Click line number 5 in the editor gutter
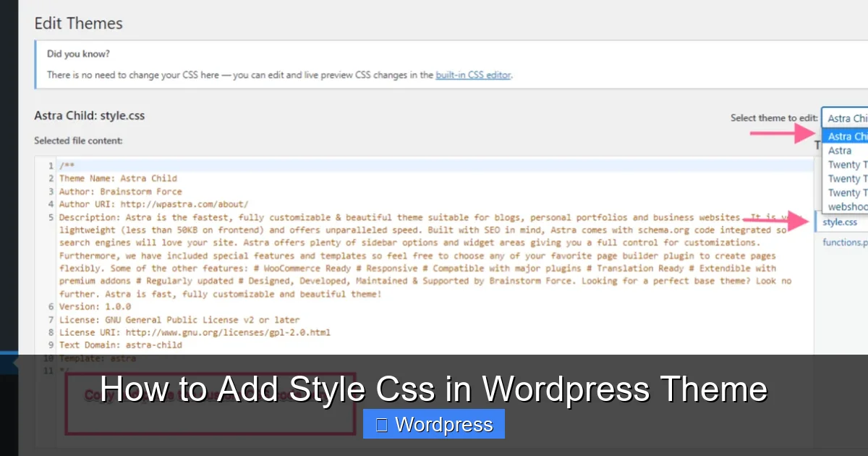The height and width of the screenshot is (456, 868). click(x=50, y=216)
